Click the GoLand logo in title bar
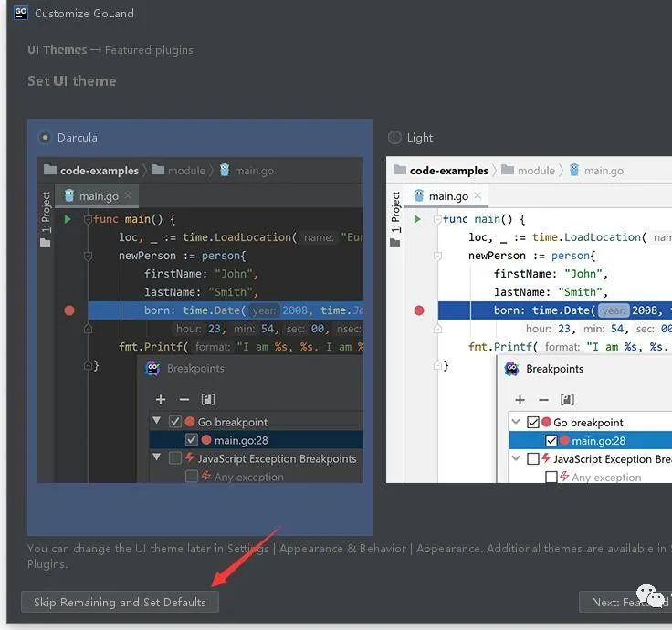 21,13
